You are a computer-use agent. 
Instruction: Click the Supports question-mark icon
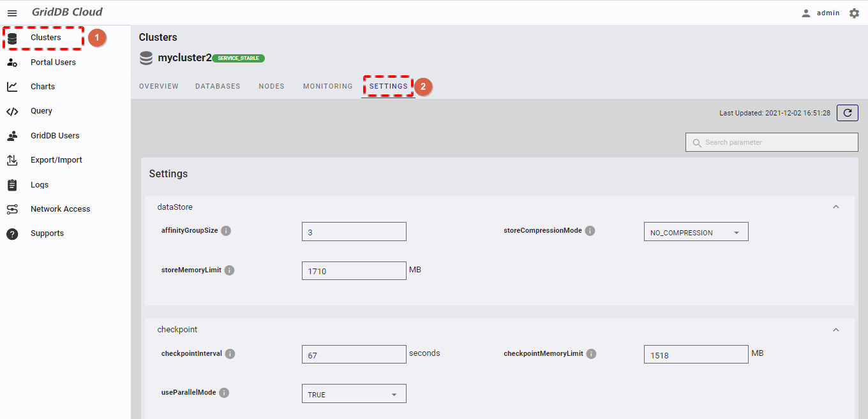tap(12, 234)
